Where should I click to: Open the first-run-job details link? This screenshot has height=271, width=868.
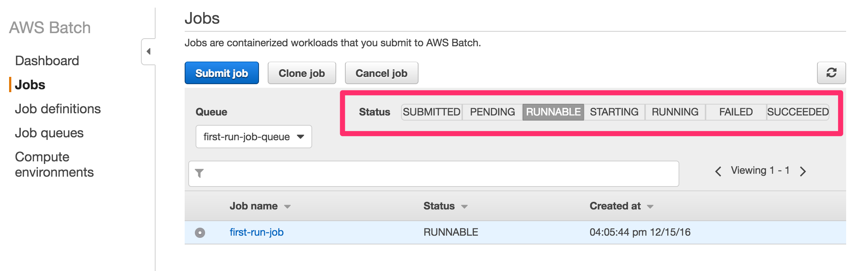[x=256, y=232]
